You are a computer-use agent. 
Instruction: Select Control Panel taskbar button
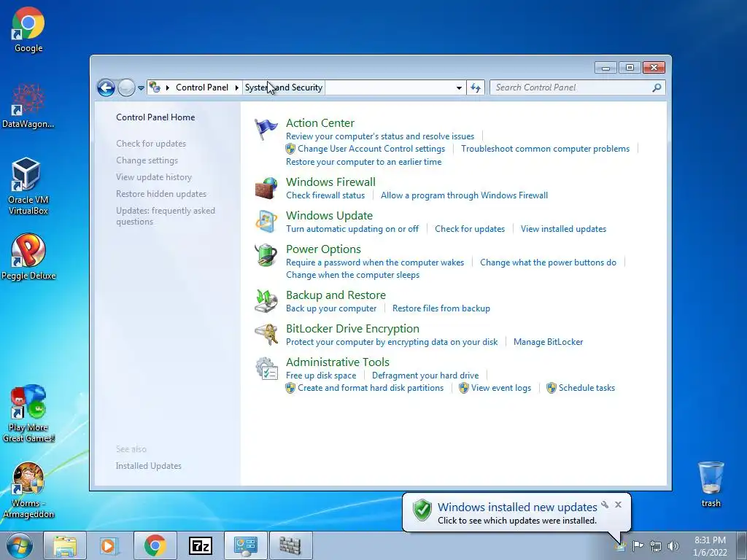pyautogui.click(x=245, y=545)
